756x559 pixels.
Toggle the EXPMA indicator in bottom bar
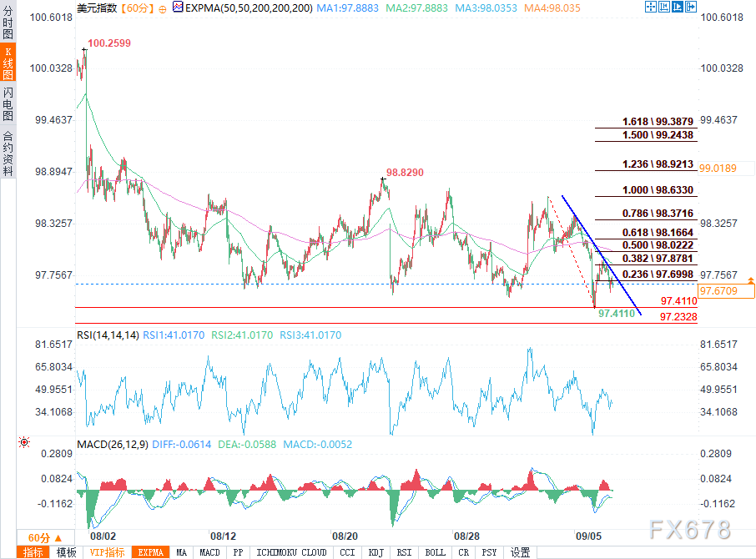pyautogui.click(x=151, y=552)
